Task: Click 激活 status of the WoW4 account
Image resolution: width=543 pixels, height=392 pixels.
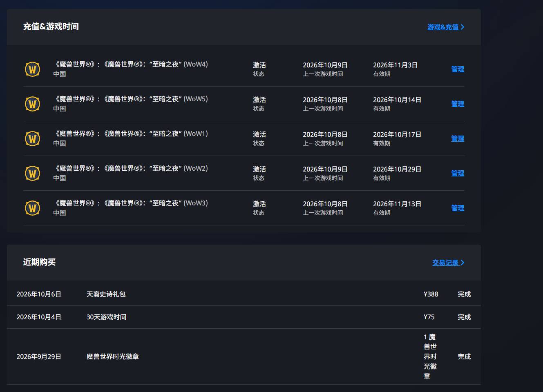Action: pyautogui.click(x=259, y=65)
